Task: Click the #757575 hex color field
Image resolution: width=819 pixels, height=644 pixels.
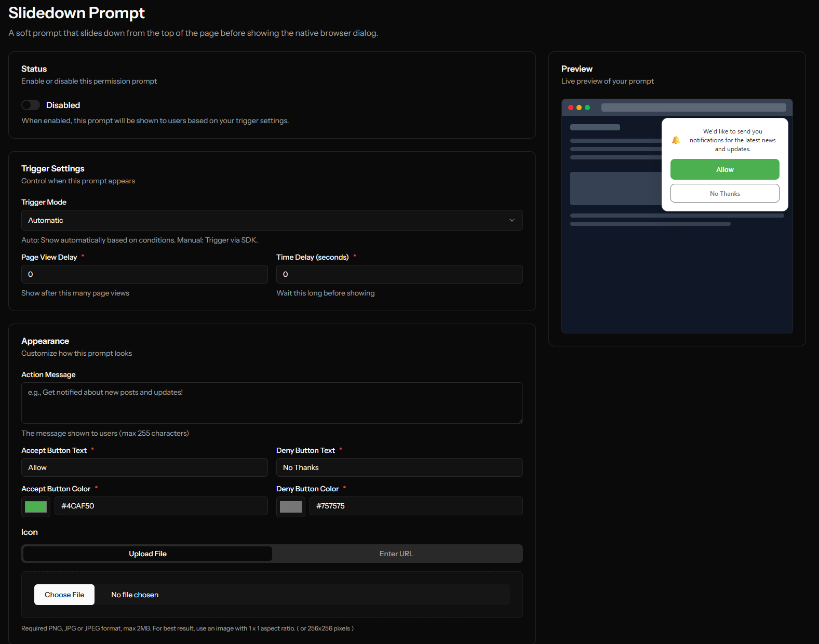Action: tap(416, 506)
